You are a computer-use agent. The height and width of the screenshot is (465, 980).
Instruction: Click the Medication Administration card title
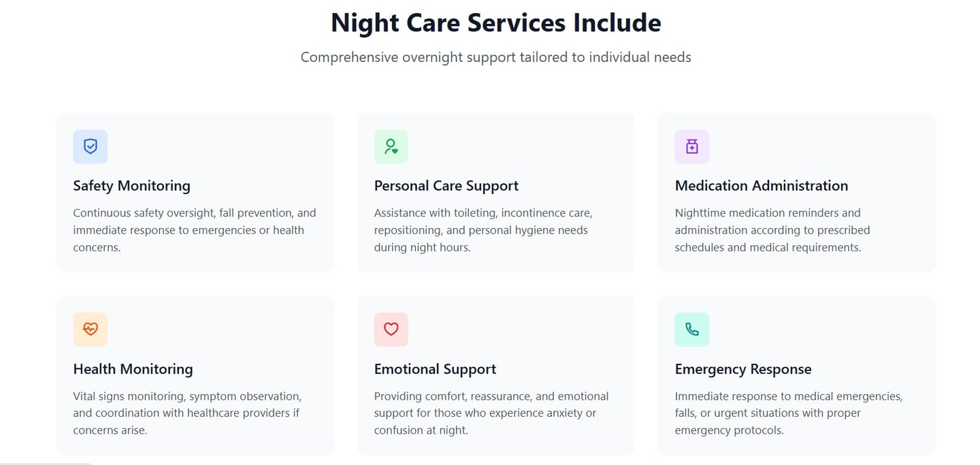(x=761, y=186)
